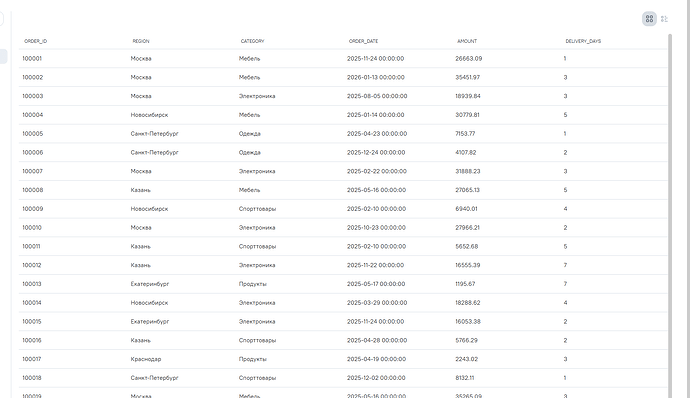The width and height of the screenshot is (690, 398).
Task: Select order ID cell 100005
Action: point(33,134)
